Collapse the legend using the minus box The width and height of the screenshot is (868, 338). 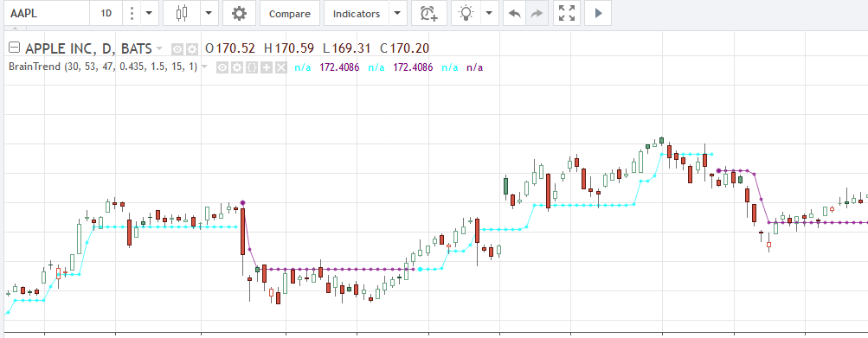pyautogui.click(x=15, y=48)
